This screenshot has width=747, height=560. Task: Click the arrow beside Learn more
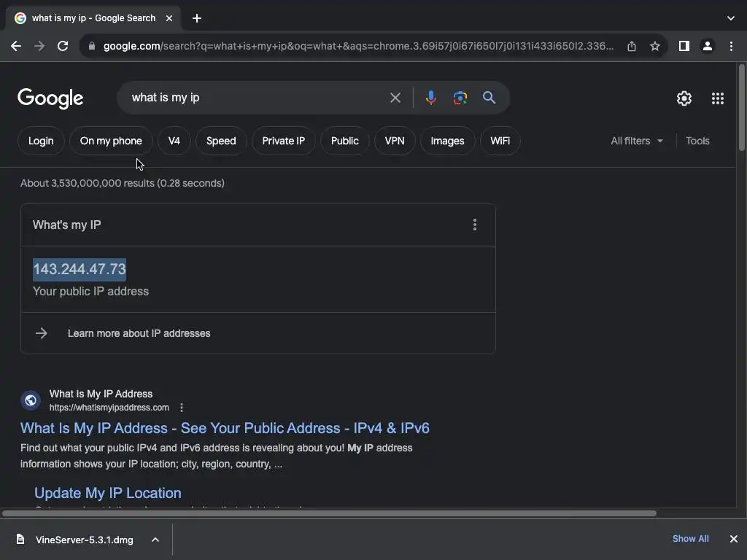pyautogui.click(x=42, y=333)
